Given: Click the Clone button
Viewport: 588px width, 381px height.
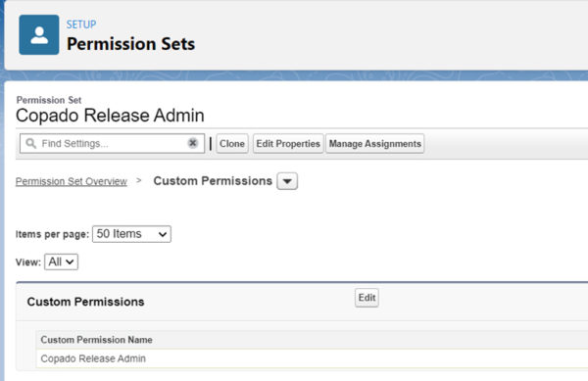Looking at the screenshot, I should [232, 143].
